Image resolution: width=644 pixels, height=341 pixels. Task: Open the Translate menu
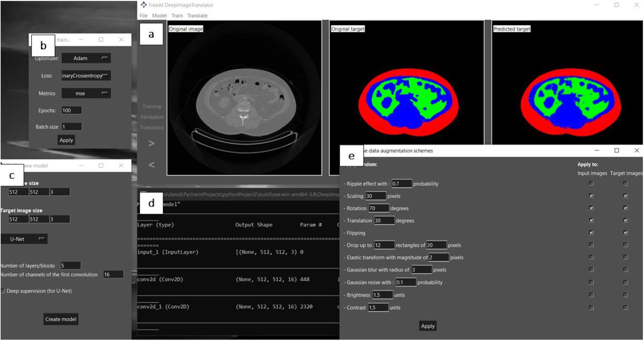pos(197,16)
